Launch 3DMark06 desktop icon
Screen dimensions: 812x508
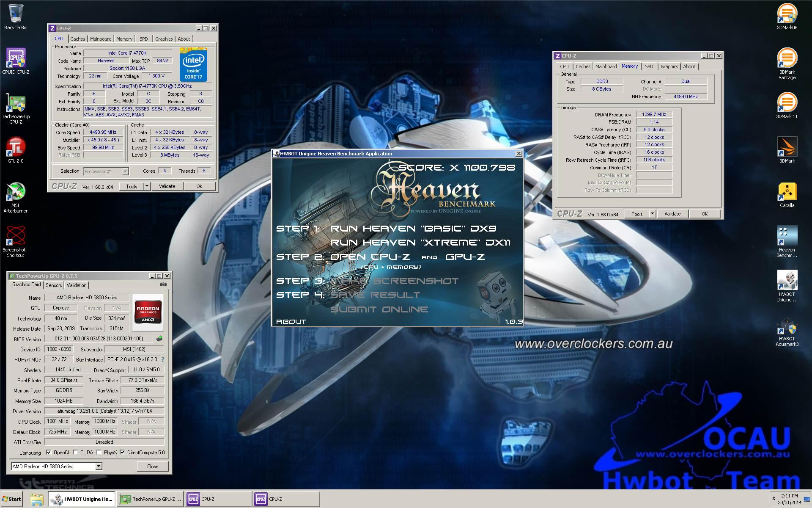(787, 17)
